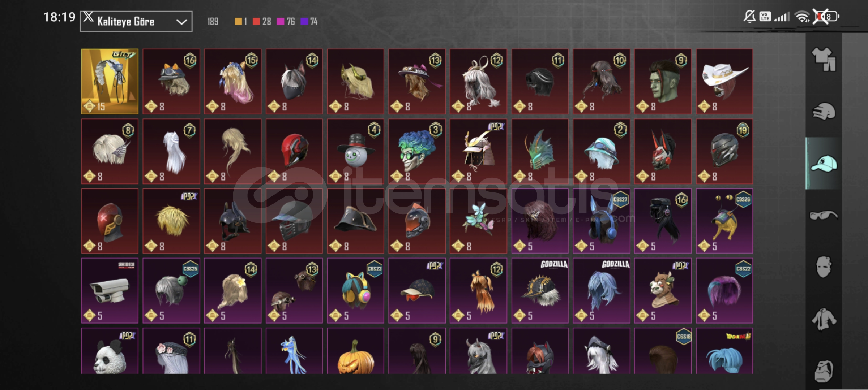Click the orange quality color indicator
The width and height of the screenshot is (868, 390).
point(238,22)
